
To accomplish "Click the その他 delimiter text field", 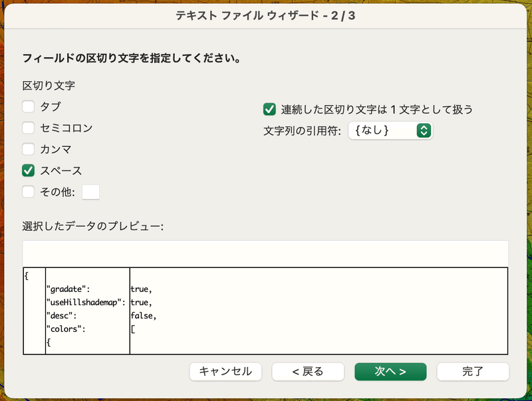I will (x=90, y=192).
